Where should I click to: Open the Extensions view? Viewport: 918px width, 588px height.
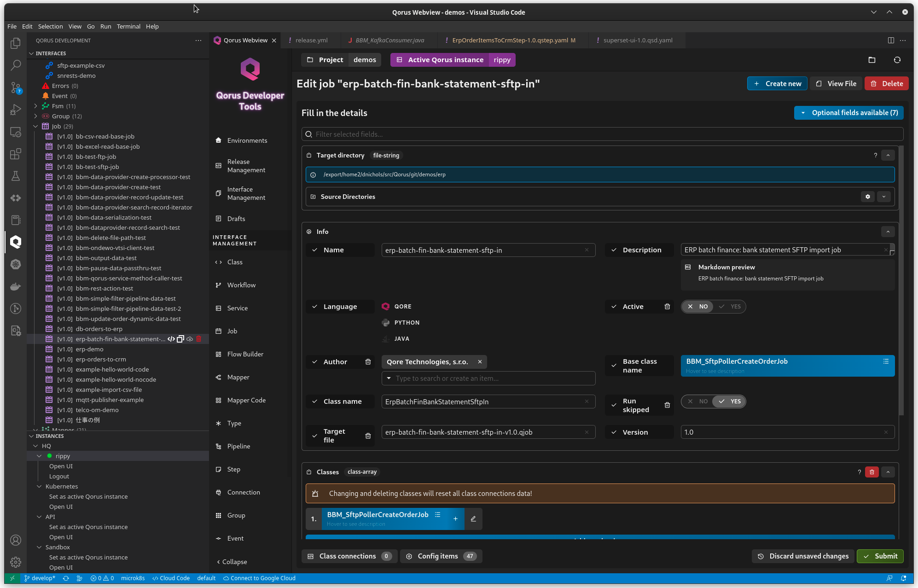pyautogui.click(x=16, y=154)
